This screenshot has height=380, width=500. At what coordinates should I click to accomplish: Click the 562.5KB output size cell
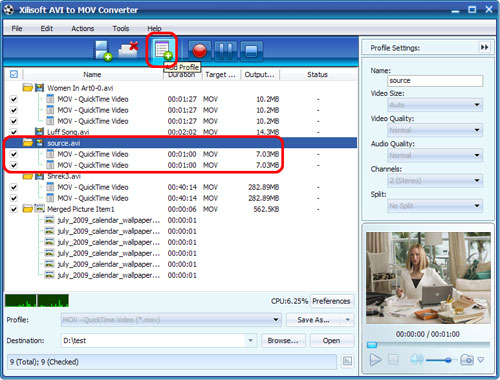266,209
